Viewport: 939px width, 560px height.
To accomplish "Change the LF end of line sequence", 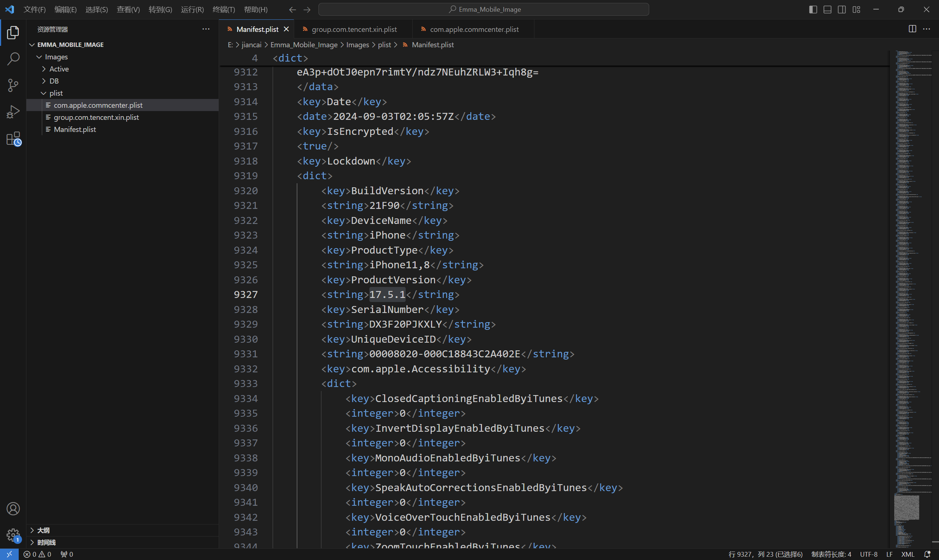I will point(889,554).
